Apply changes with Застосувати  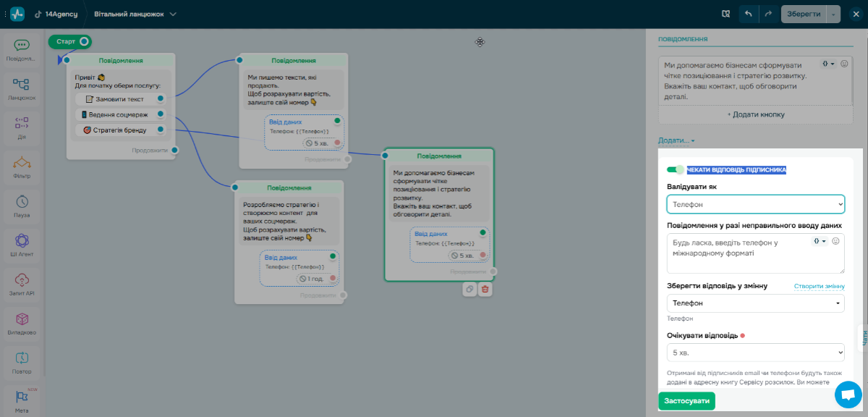[686, 400]
